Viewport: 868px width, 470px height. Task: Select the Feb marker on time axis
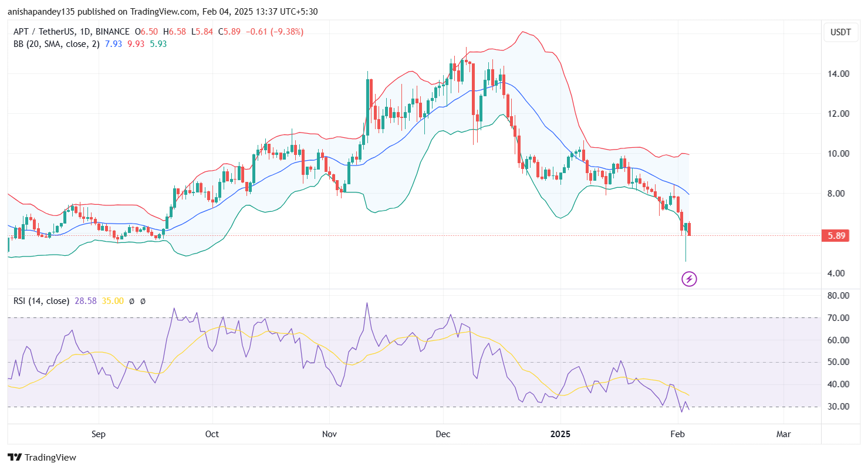click(677, 434)
